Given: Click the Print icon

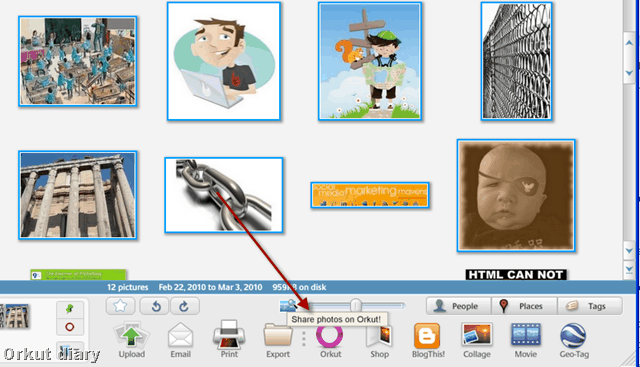Looking at the screenshot, I should click(229, 339).
